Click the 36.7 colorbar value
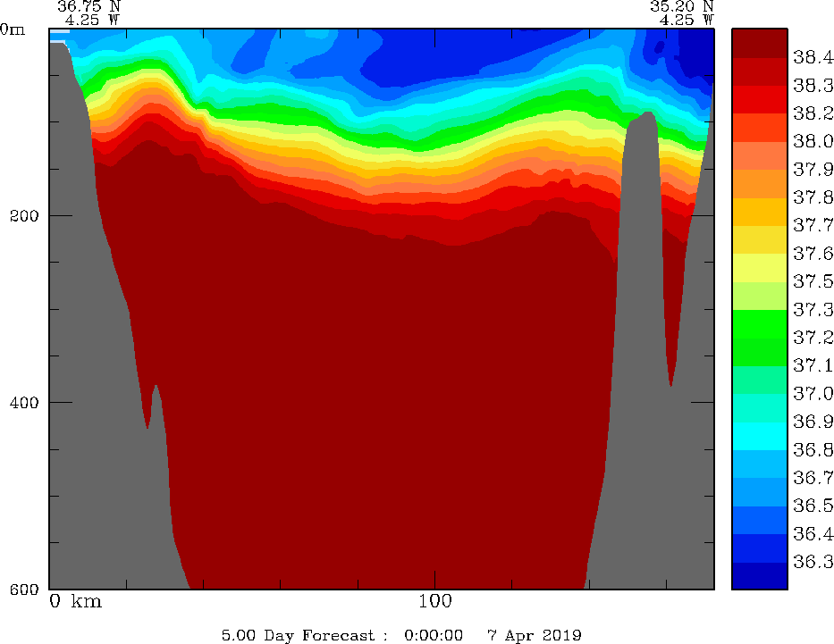The width and height of the screenshot is (834, 644). 813,478
